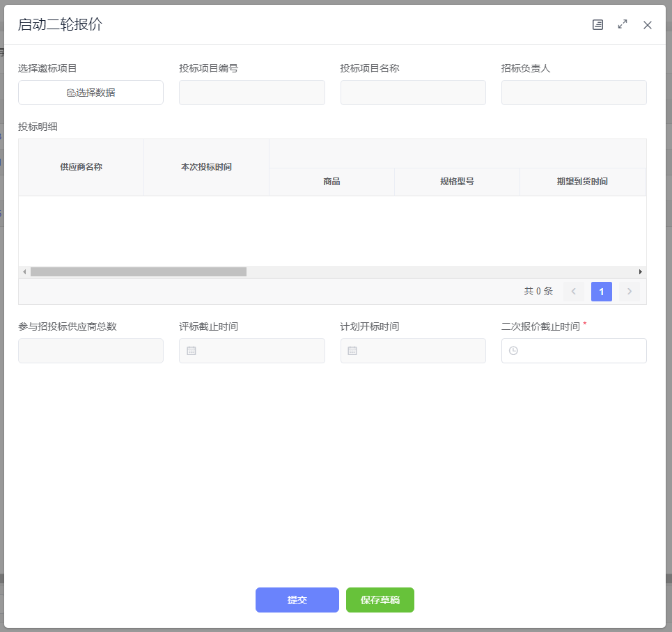
Task: Save the form with 保存草稿
Action: coord(380,600)
